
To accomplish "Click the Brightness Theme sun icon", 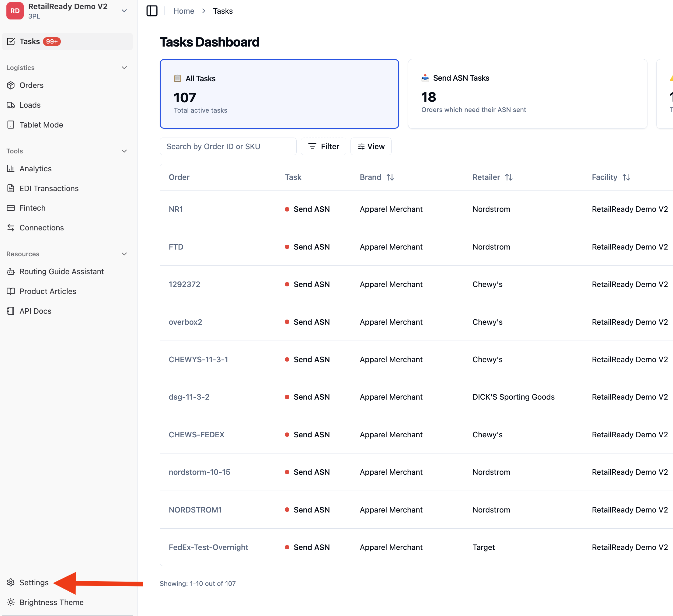I will (x=11, y=602).
